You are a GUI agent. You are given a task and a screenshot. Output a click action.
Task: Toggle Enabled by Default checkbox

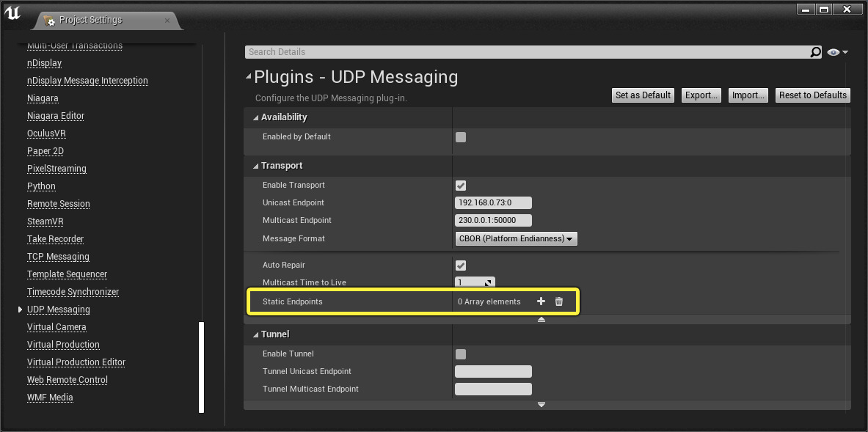tap(461, 137)
